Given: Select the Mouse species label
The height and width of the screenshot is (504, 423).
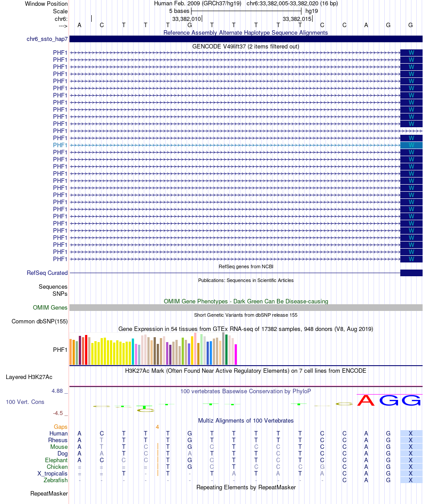Looking at the screenshot, I should pyautogui.click(x=59, y=447).
